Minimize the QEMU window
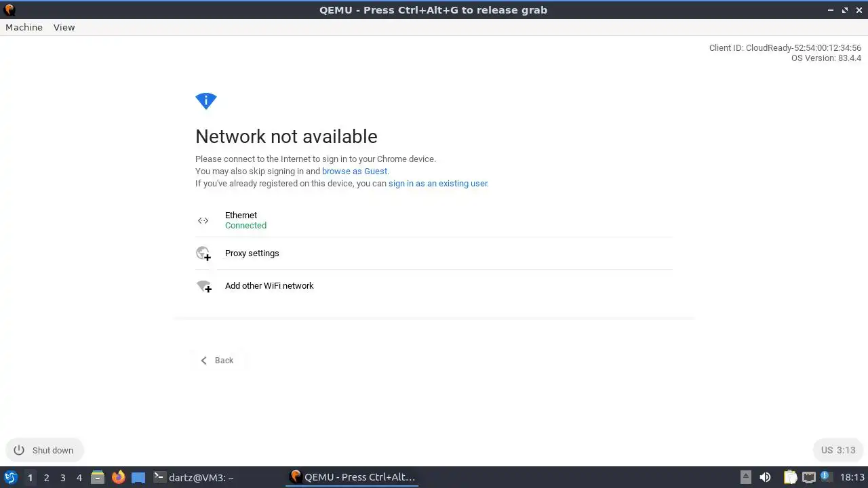The height and width of the screenshot is (488, 868). (831, 10)
